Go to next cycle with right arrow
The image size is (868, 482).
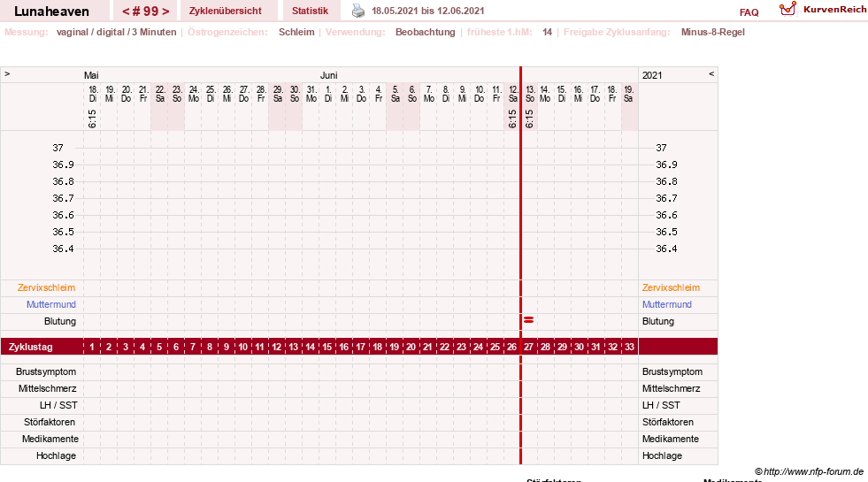(165, 11)
